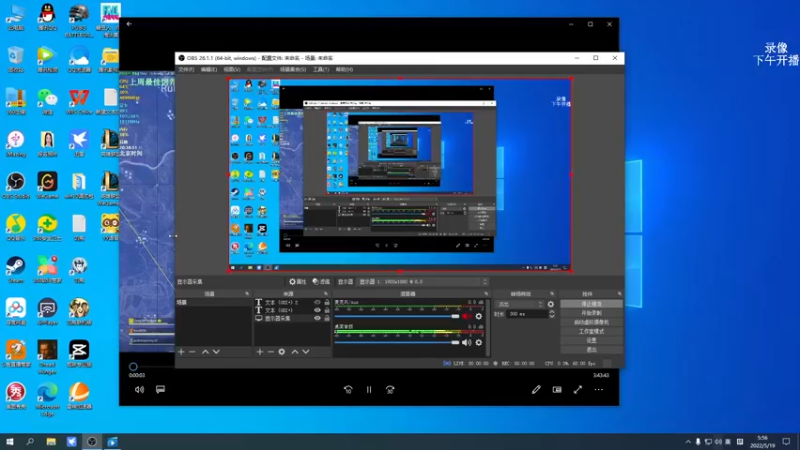Image resolution: width=800 pixels, height=450 pixels.
Task: Hide the second 文本 (GDI+) source
Action: (318, 310)
